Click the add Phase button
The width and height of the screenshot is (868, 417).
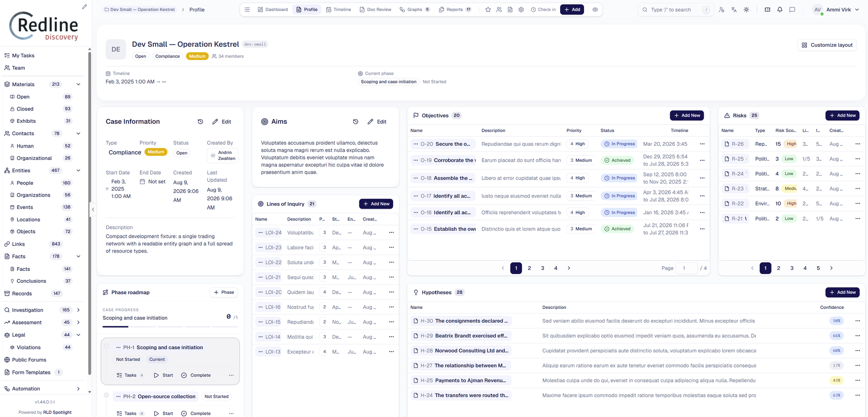[224, 292]
